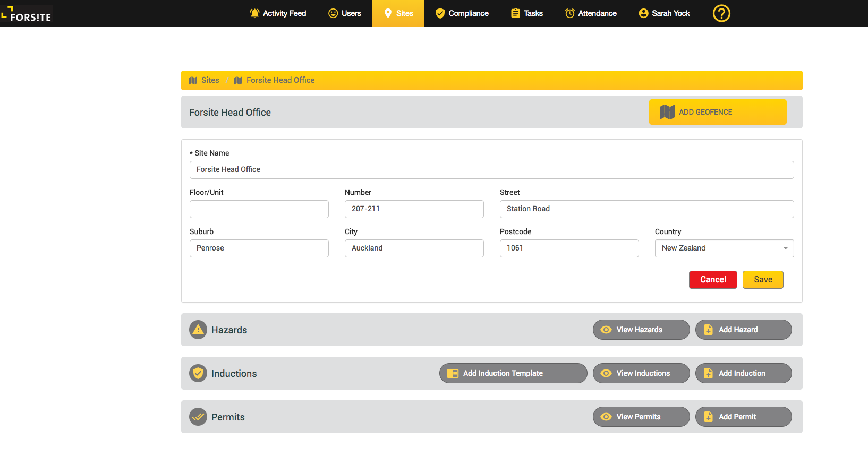Select the Sites tab
The height and width of the screenshot is (456, 868).
[398, 13]
